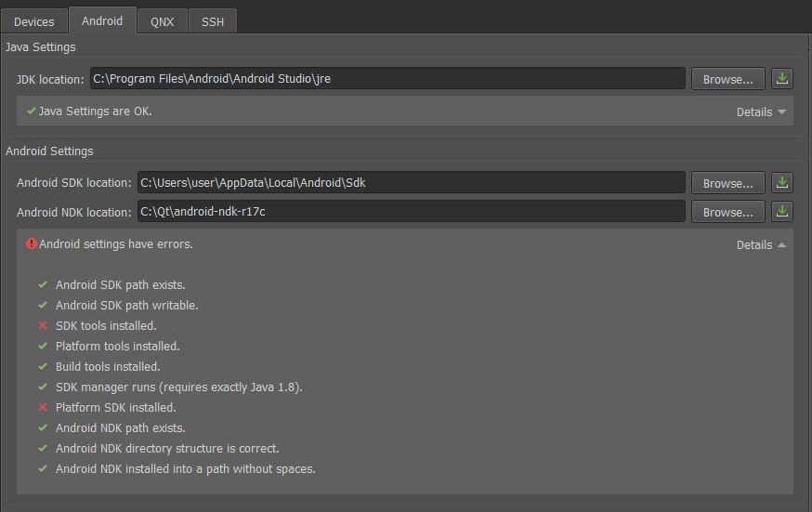Click 'Android NDK directory structure is correct.' text
The image size is (812, 512).
[x=167, y=448]
